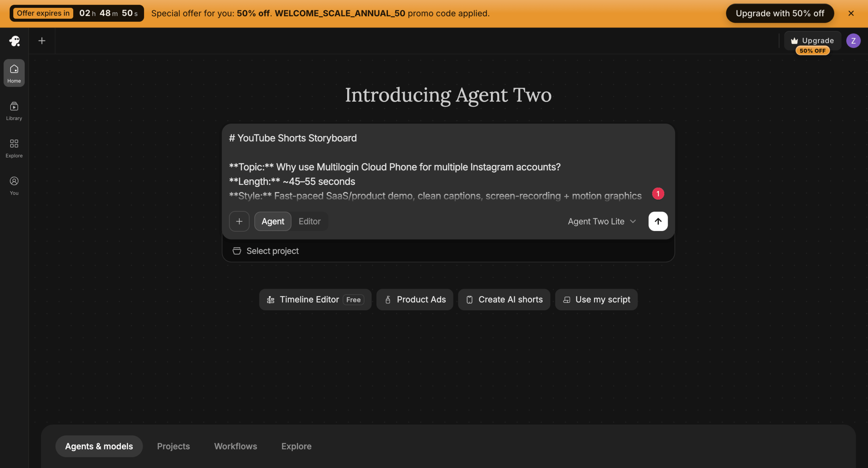
Task: Click the Introducing Agent Two heading
Action: coord(448,95)
